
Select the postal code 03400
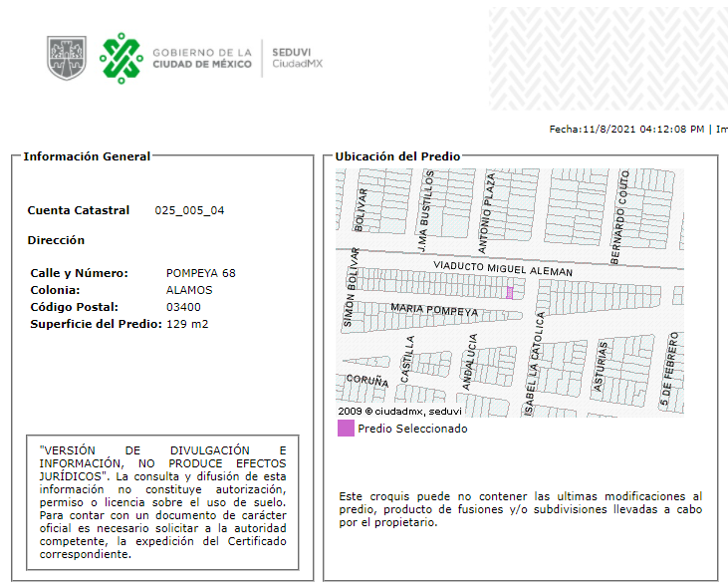click(183, 307)
